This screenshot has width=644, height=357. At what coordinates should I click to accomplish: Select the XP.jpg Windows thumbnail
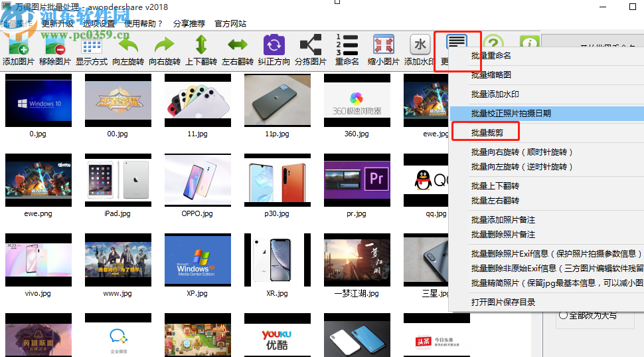pos(198,260)
